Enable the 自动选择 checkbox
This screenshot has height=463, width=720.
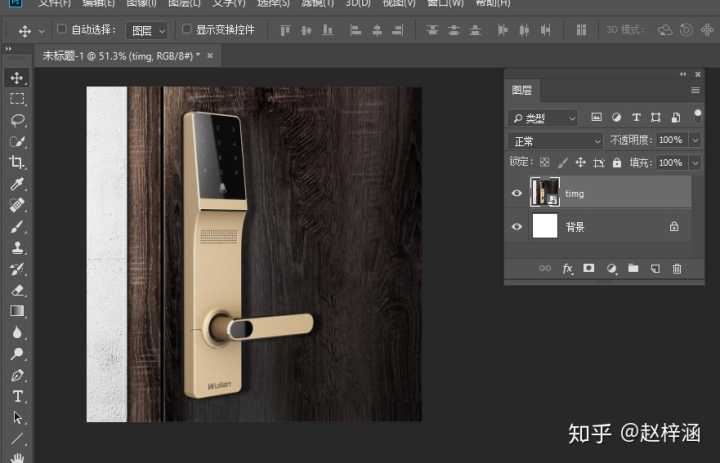(x=61, y=30)
